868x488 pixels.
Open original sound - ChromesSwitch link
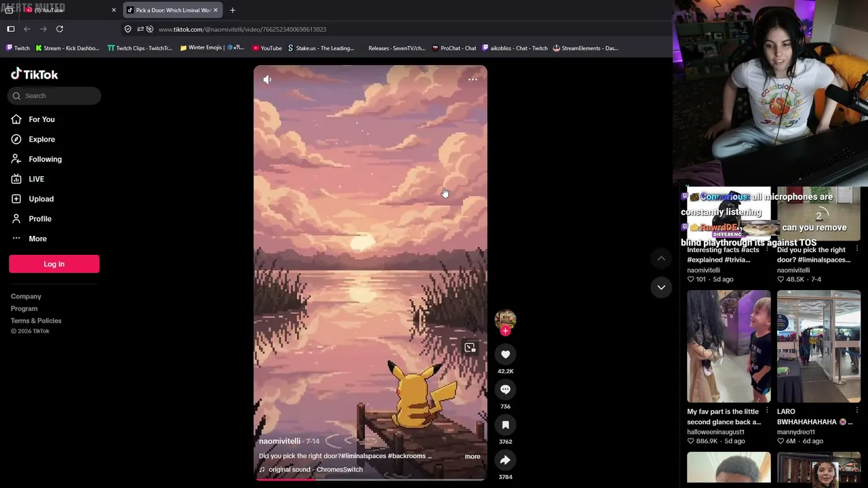pyautogui.click(x=311, y=469)
